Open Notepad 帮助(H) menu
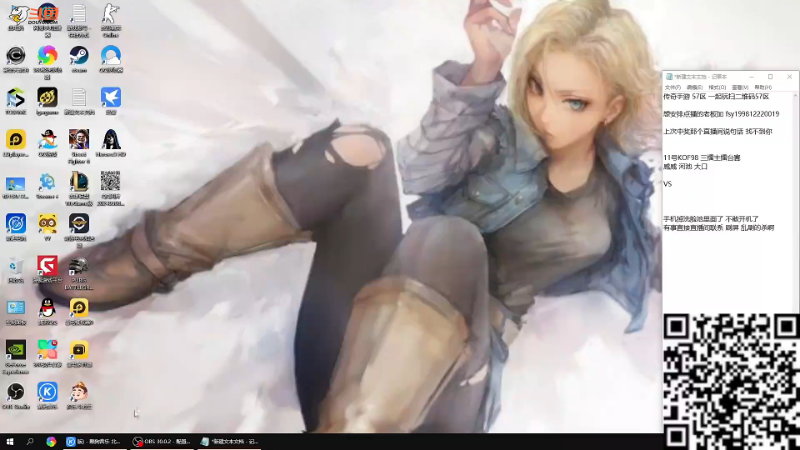Viewport: 800px width, 450px height. click(763, 88)
